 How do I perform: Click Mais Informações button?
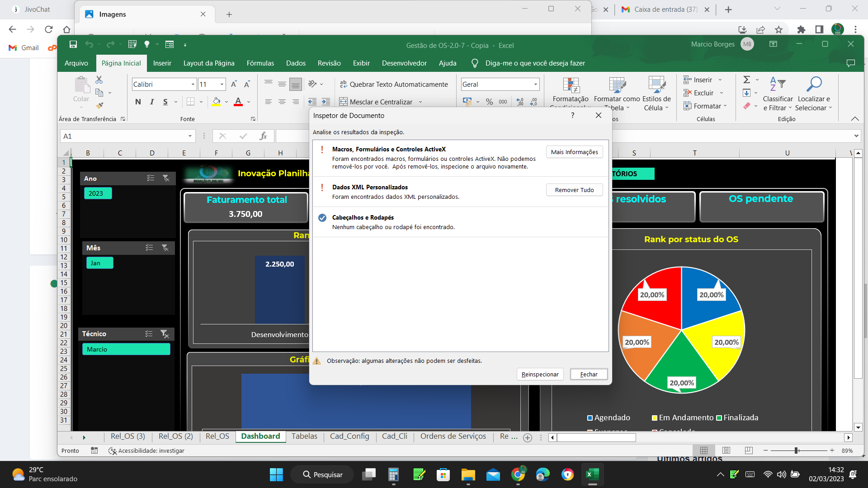[x=575, y=152]
